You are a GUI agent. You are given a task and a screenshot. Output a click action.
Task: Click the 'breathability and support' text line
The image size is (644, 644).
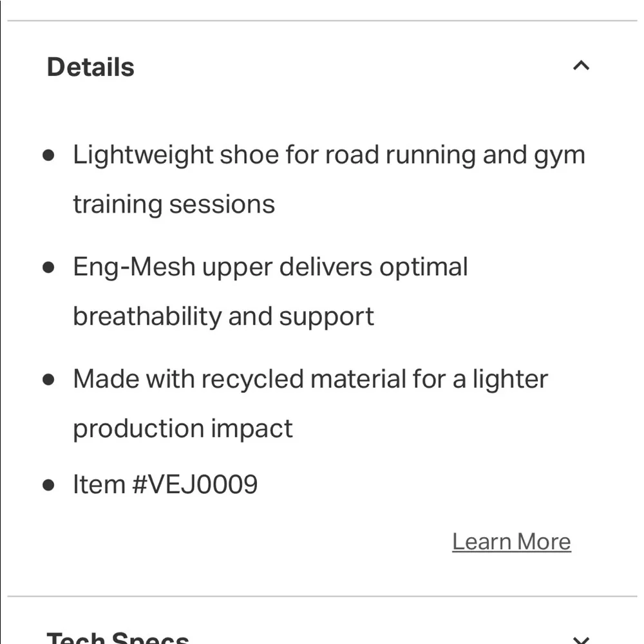(x=223, y=316)
